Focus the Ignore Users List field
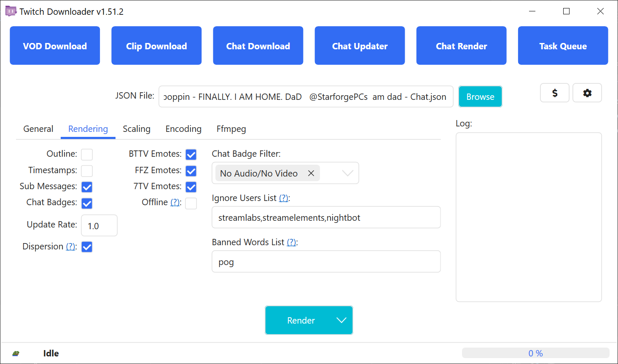The image size is (618, 364). click(326, 217)
